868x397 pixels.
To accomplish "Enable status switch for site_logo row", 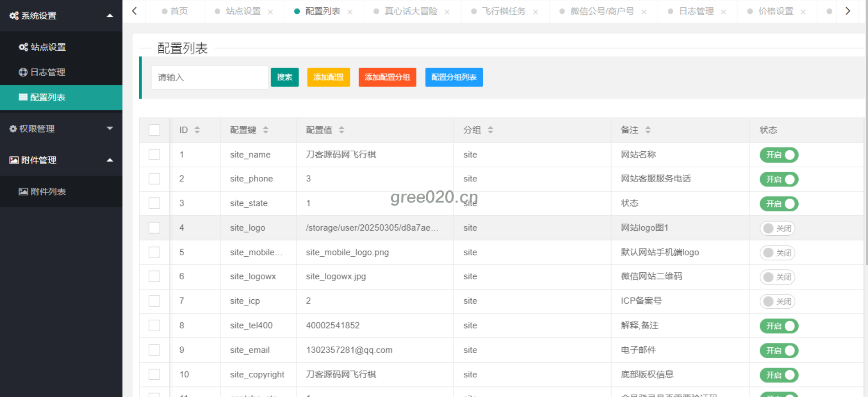I will [x=777, y=228].
